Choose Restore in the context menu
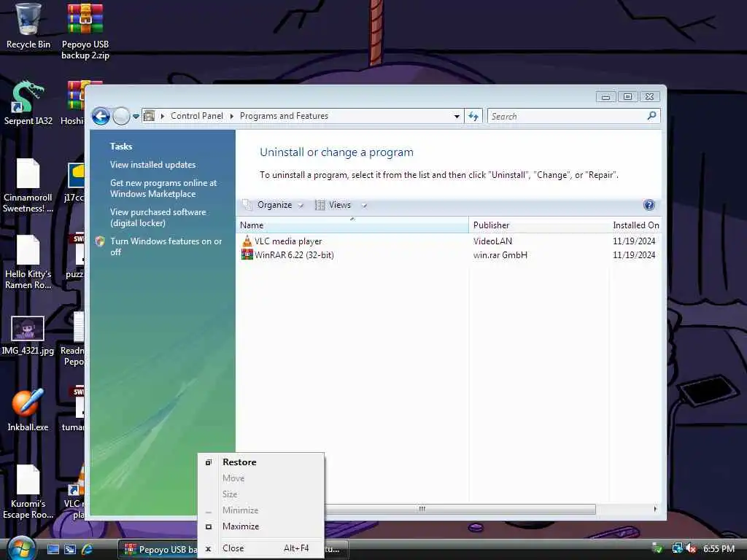Image resolution: width=747 pixels, height=560 pixels. [x=261, y=462]
